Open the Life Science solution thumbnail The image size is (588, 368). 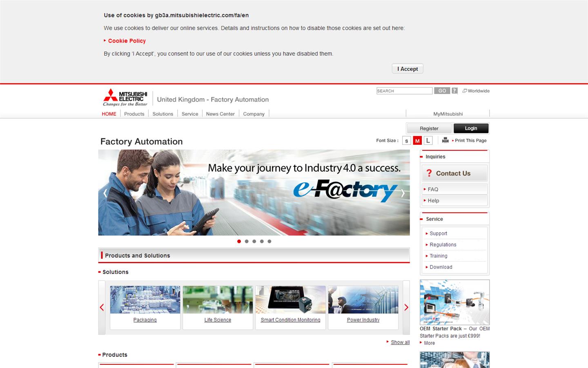click(x=218, y=300)
